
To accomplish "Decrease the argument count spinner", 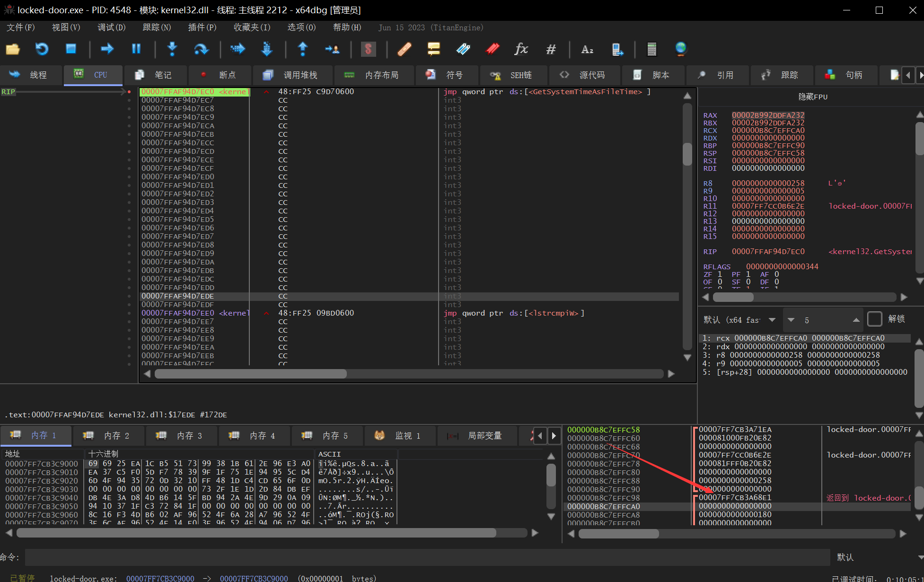I will pos(791,320).
